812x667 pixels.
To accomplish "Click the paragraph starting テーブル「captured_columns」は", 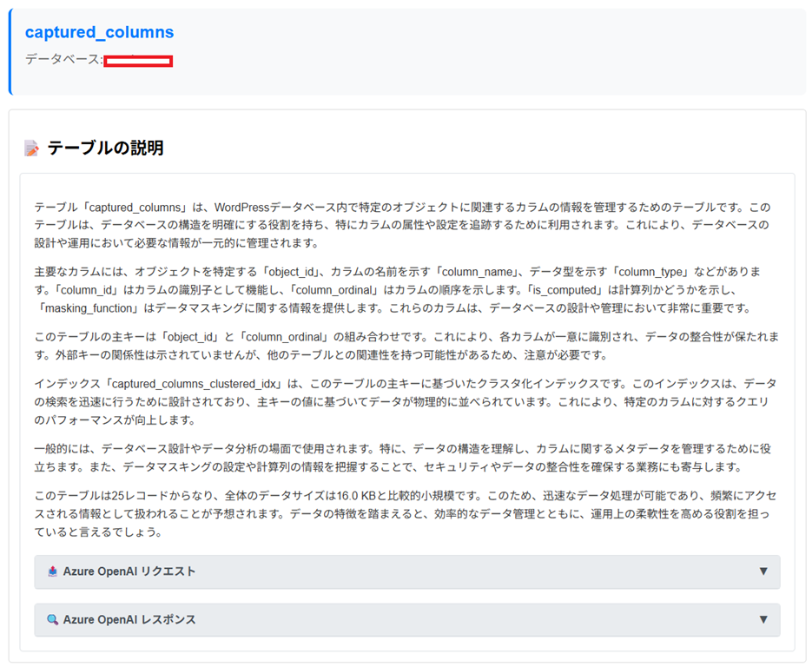I will (x=404, y=225).
